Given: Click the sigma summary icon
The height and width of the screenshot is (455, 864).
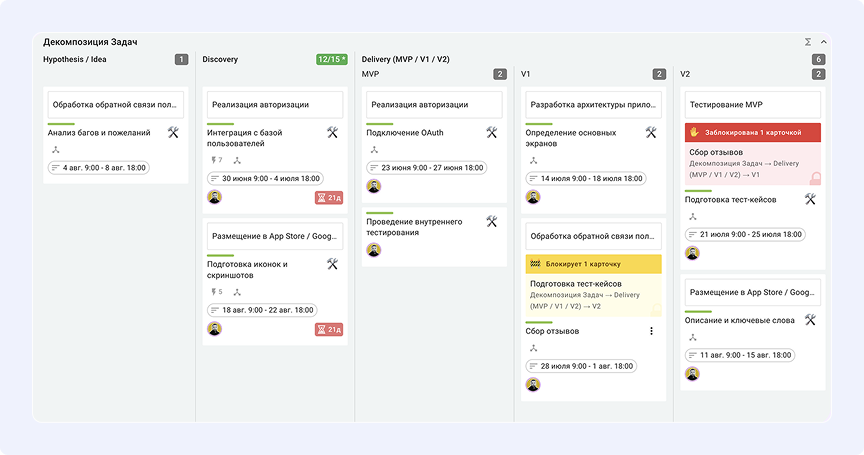Looking at the screenshot, I should [808, 42].
